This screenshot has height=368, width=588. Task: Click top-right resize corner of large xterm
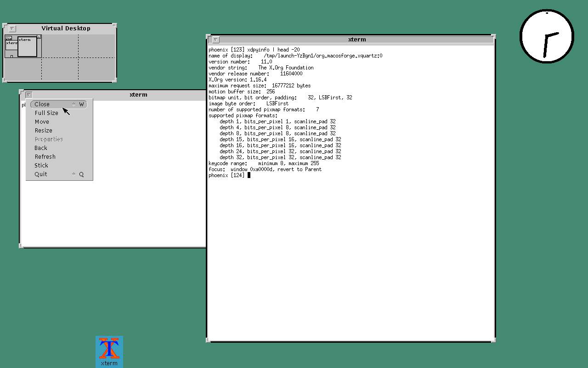coord(493,36)
